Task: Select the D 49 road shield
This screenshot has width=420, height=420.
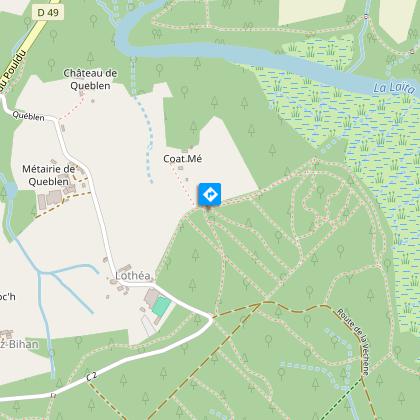Action: click(48, 13)
